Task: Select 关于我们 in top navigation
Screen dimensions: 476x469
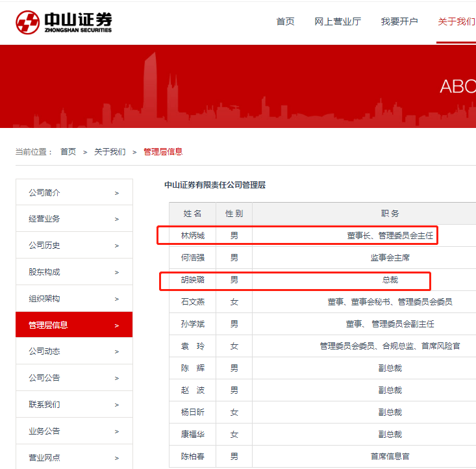Action: tap(456, 21)
